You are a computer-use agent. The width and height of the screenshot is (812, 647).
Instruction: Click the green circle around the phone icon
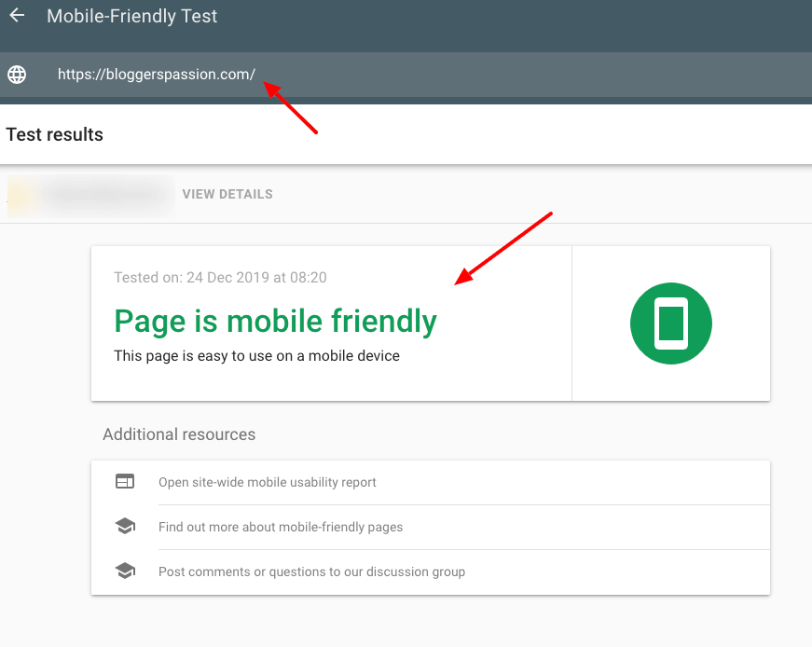[670, 323]
